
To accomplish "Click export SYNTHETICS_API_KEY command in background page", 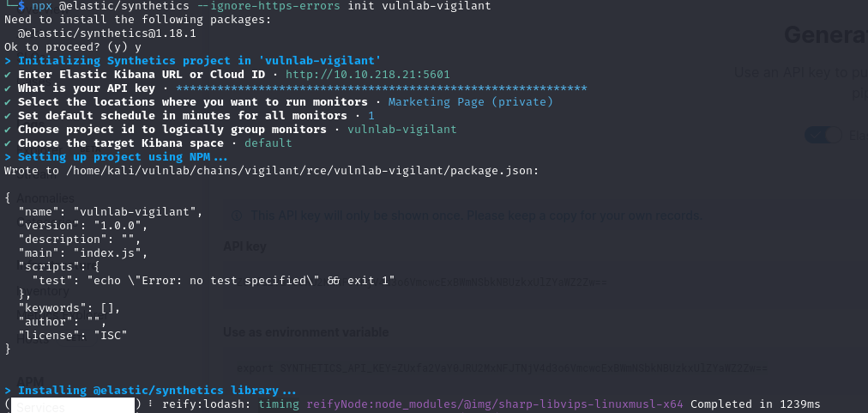I will [x=502, y=368].
